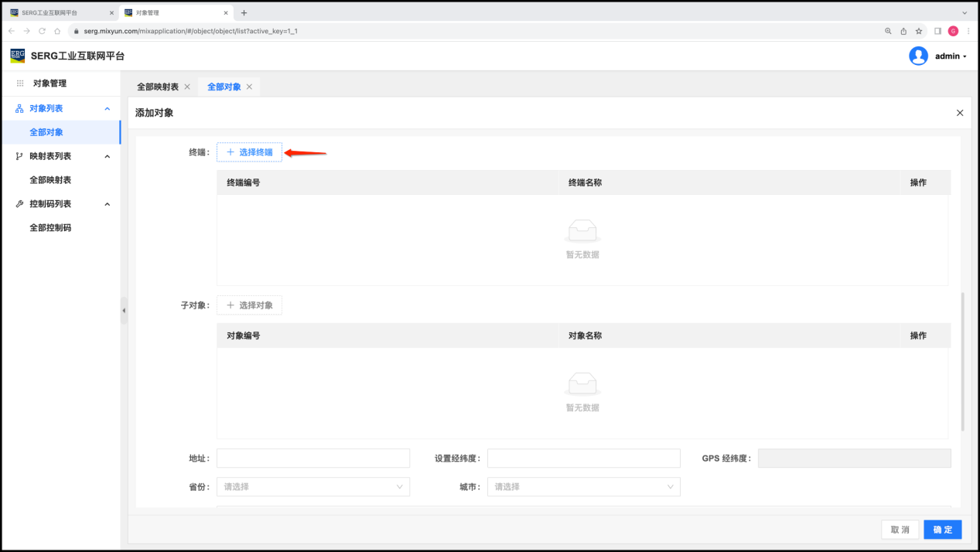Screen dimensions: 980x552
Task: Collapse the 对象列表 menu group
Action: 108,109
